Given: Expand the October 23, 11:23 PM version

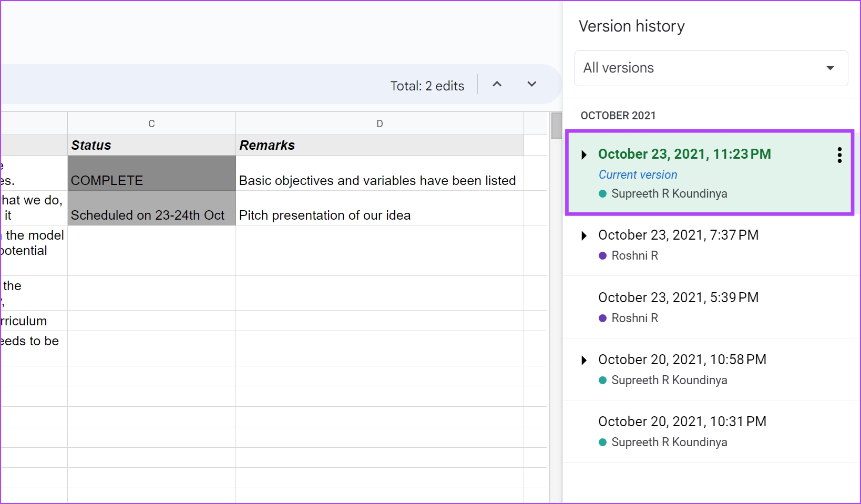Looking at the screenshot, I should pyautogui.click(x=584, y=155).
